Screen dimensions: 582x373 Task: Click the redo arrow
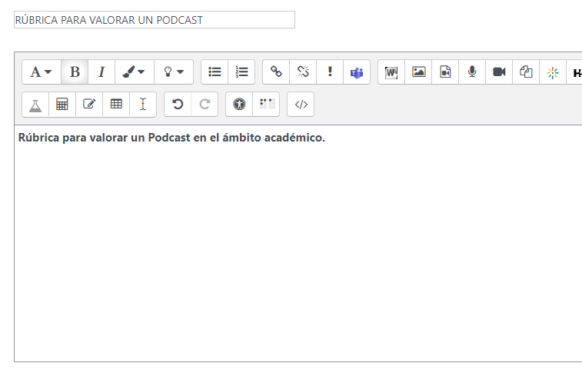[x=205, y=104]
